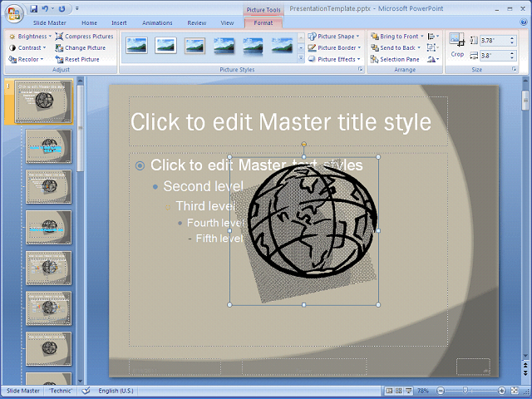Open the Rotate objects dropdown icon
Image resolution: width=532 pixels, height=399 pixels.
(433, 59)
